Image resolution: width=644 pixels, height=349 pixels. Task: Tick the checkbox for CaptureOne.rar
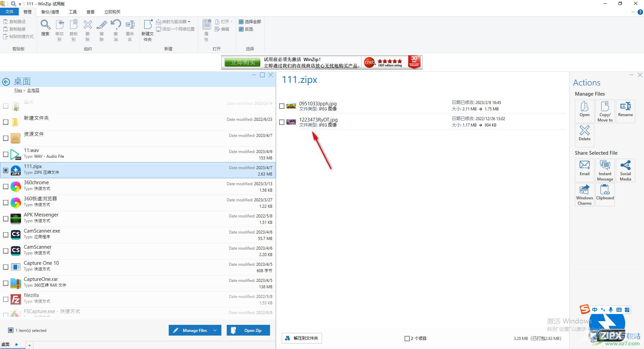tap(6, 283)
